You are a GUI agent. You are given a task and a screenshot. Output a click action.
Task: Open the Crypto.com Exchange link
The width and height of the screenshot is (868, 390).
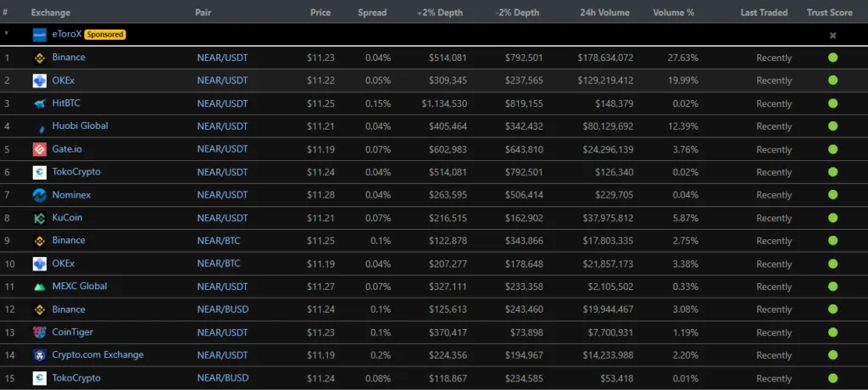click(98, 354)
